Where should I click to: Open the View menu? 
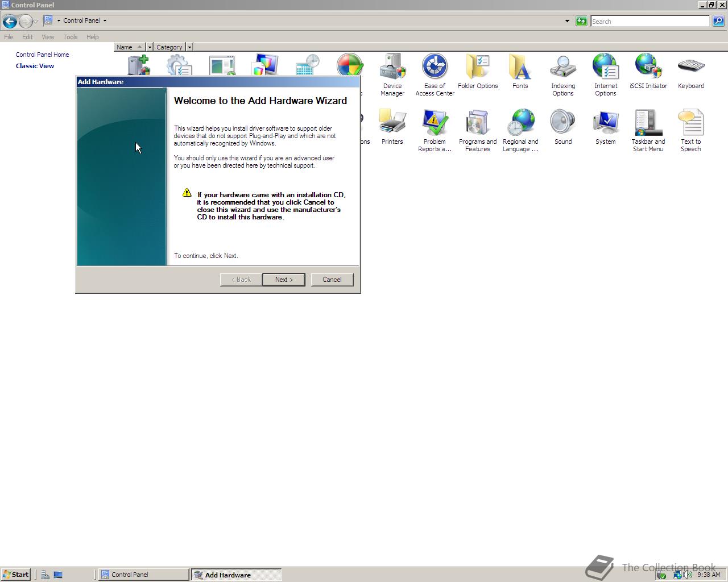(48, 37)
